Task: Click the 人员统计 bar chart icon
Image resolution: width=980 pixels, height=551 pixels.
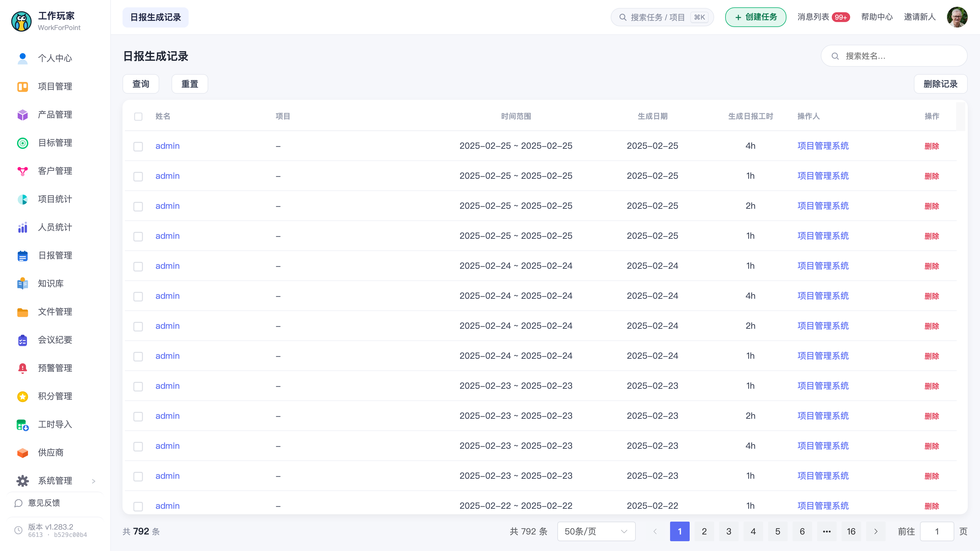Action: [22, 227]
